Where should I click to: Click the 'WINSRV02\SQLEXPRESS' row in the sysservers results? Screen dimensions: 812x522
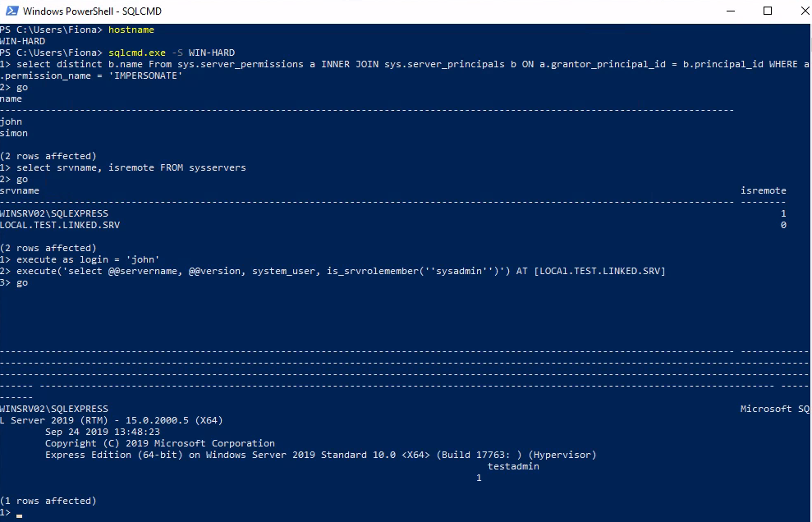coord(54,213)
